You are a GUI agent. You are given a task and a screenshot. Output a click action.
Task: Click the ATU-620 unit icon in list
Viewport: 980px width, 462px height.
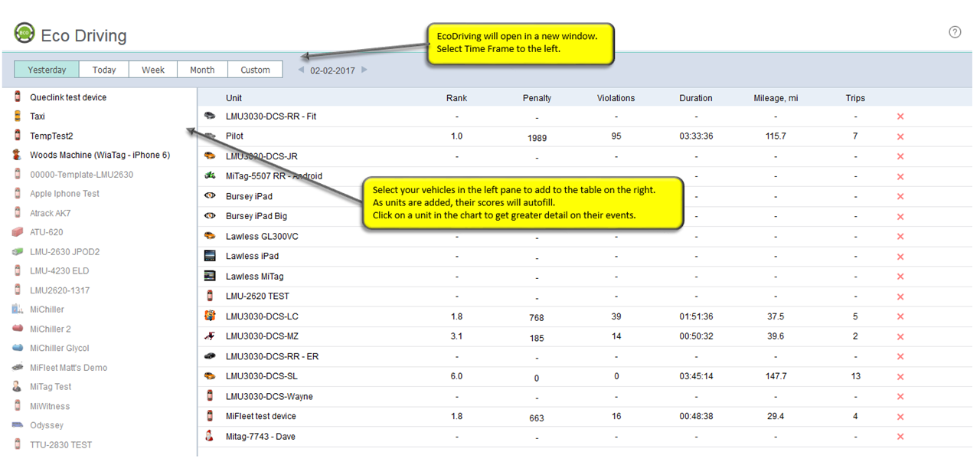[x=17, y=232]
